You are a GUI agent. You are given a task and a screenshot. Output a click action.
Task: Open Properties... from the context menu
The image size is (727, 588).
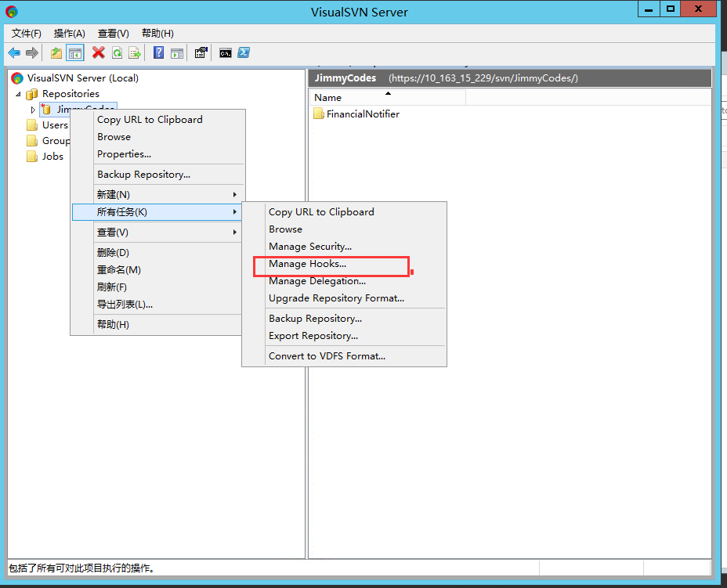coord(158,154)
